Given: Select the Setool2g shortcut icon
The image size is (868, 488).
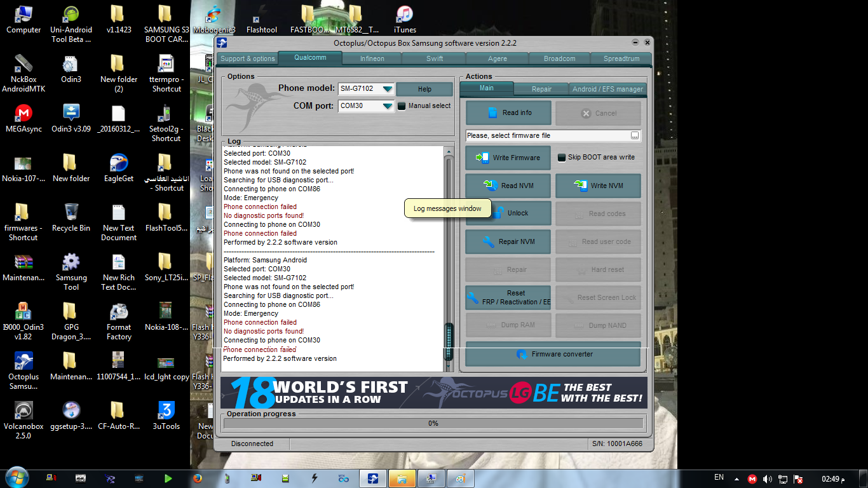Looking at the screenshot, I should pyautogui.click(x=166, y=123).
